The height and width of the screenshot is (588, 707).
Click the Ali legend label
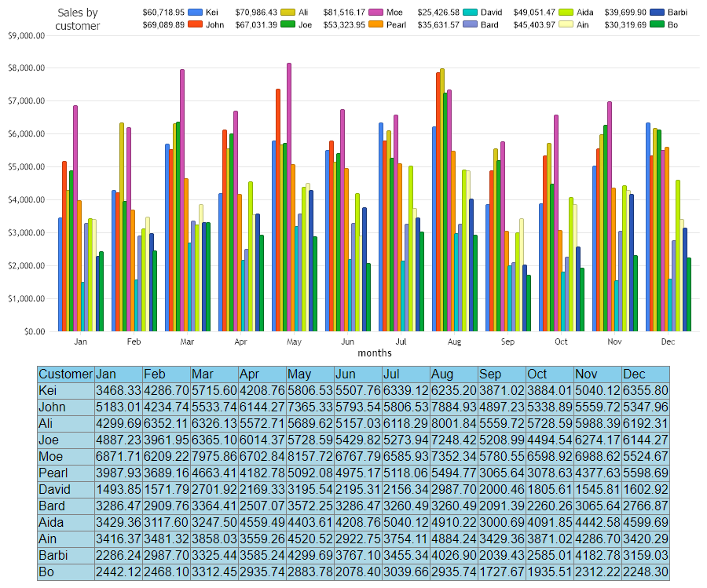coord(303,13)
